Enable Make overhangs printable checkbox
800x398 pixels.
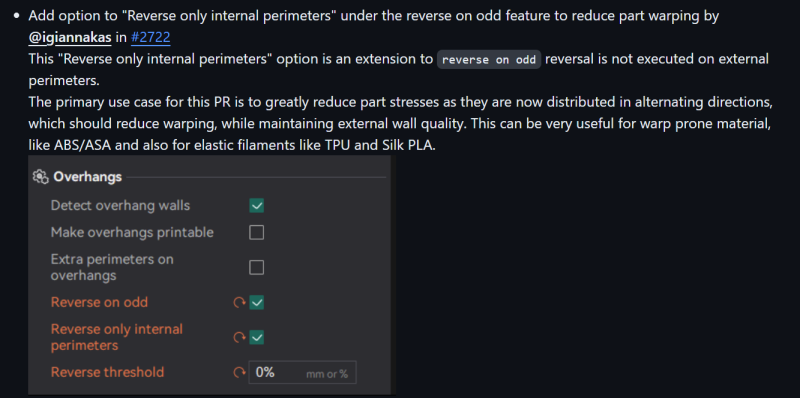click(257, 233)
